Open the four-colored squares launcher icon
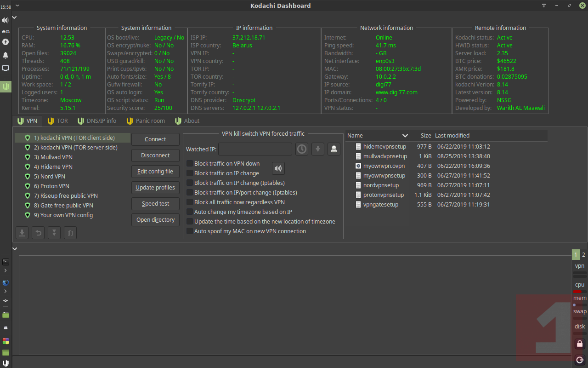 6,341
